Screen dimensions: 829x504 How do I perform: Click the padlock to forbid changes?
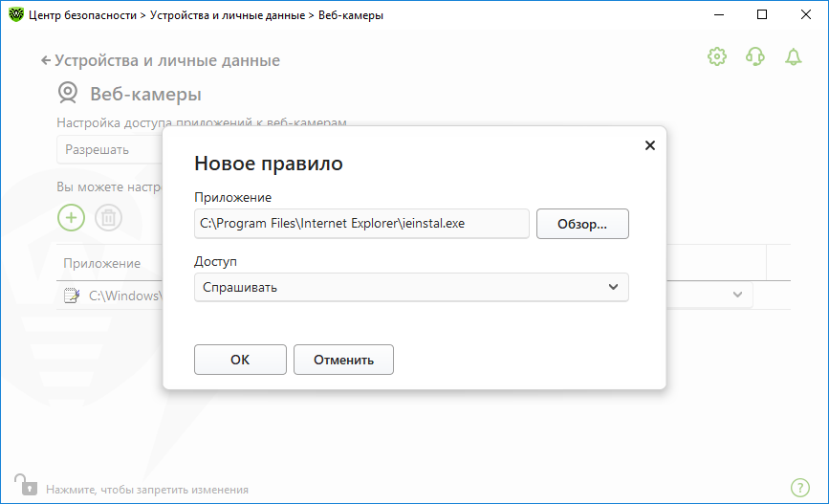pyautogui.click(x=26, y=485)
